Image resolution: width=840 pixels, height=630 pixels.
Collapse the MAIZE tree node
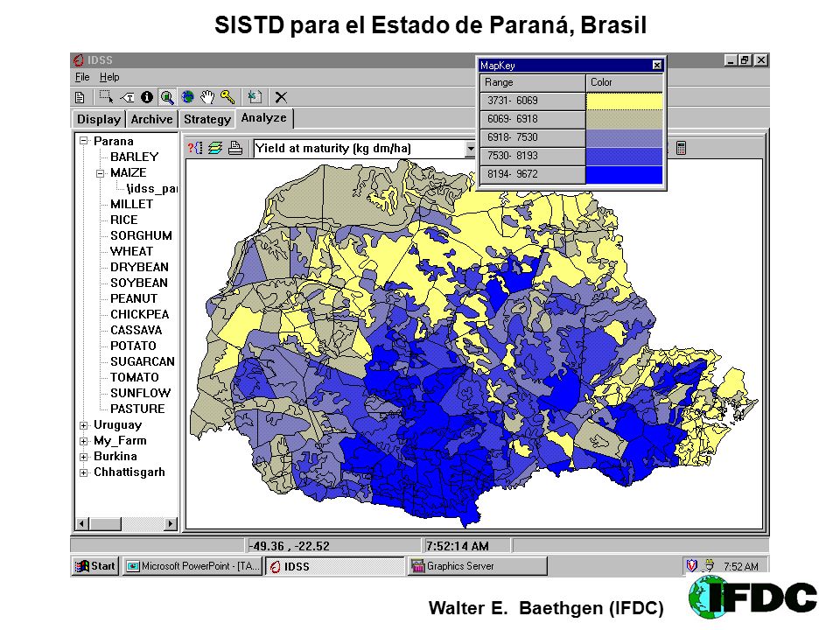pyautogui.click(x=100, y=173)
